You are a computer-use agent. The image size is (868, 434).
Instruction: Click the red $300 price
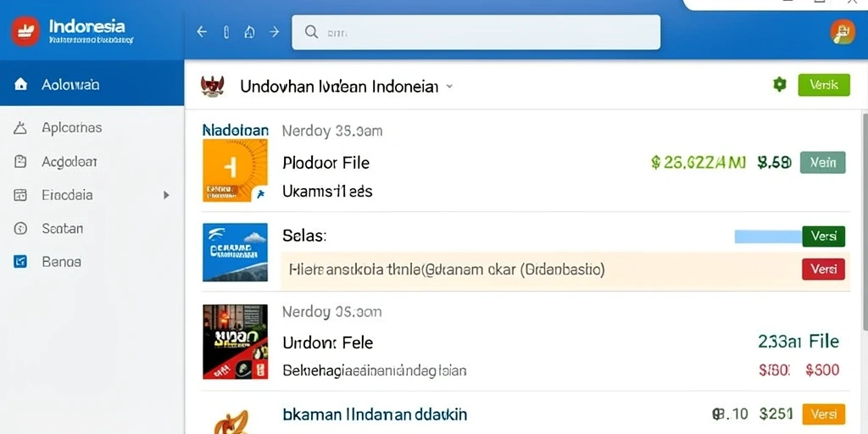[x=822, y=370]
